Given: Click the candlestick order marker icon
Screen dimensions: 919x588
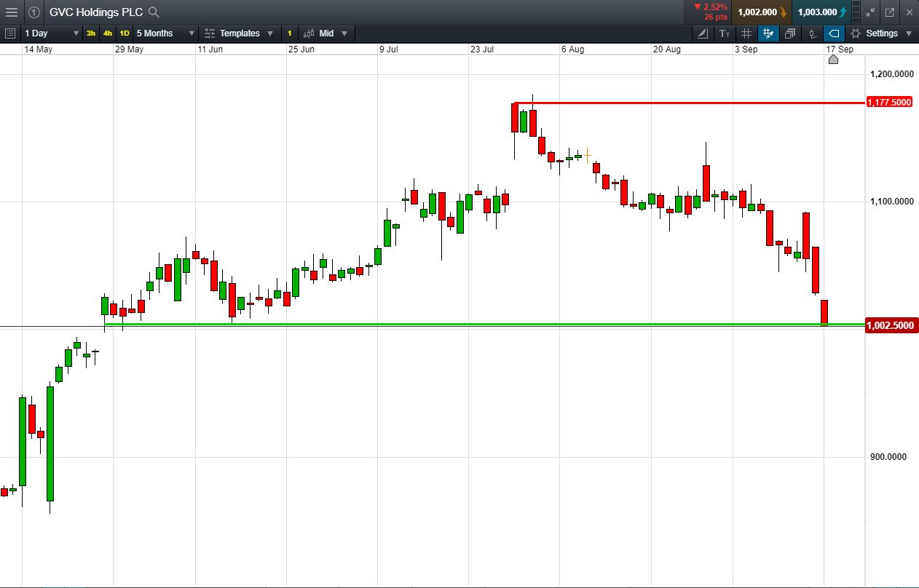Looking at the screenshot, I should tap(813, 33).
